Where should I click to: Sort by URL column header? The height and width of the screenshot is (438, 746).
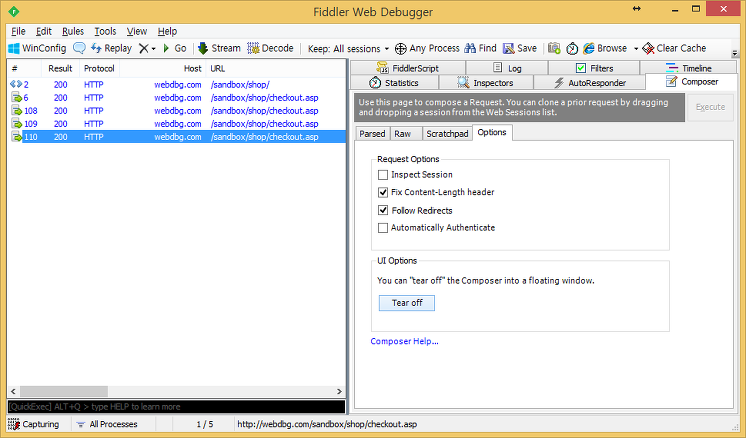tap(276, 68)
